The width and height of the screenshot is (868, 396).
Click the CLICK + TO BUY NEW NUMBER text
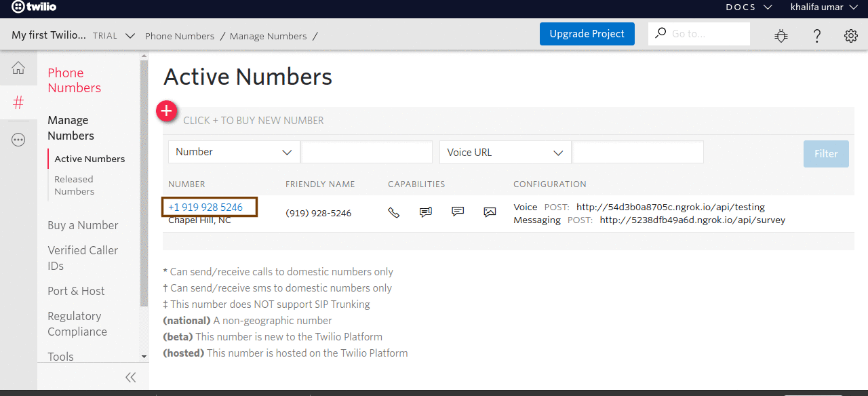[254, 120]
